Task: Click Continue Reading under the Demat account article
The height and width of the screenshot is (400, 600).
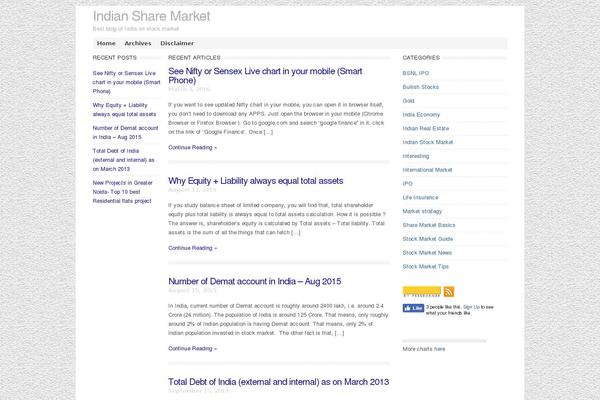Action: [192, 348]
